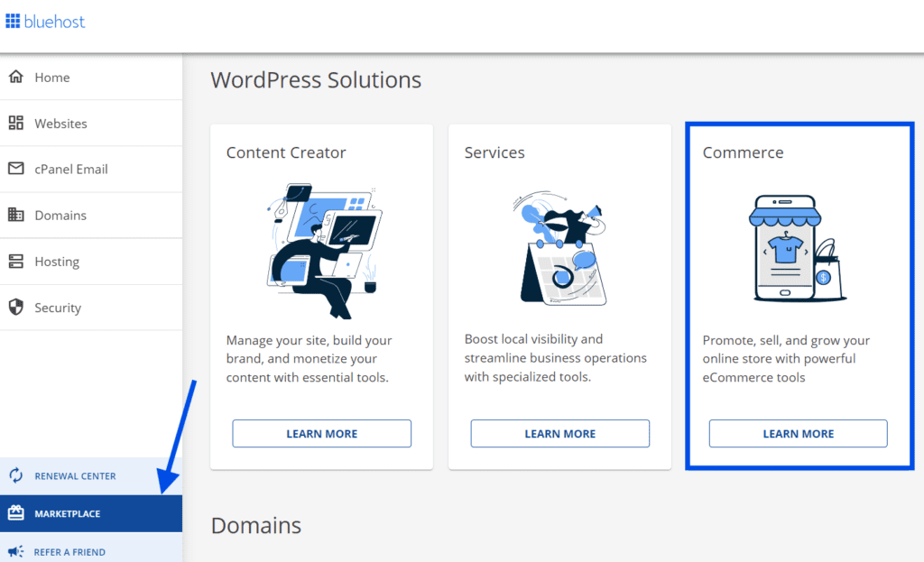Open Security in the sidebar
The image size is (924, 562).
point(91,308)
